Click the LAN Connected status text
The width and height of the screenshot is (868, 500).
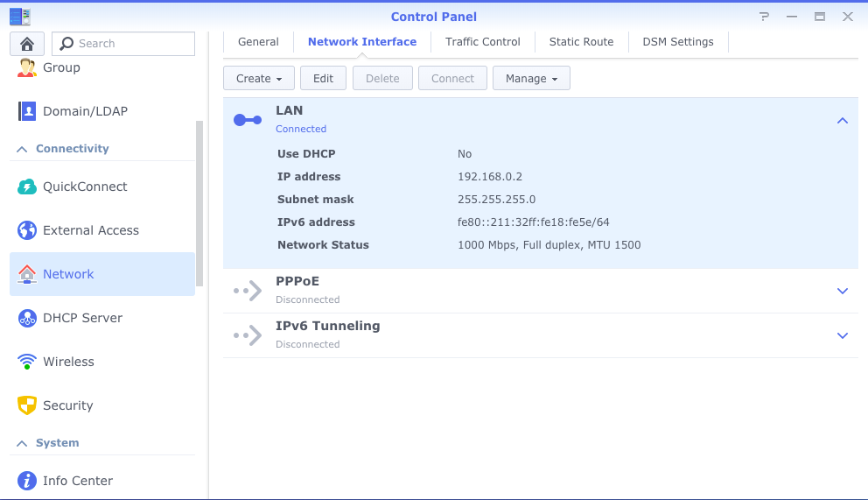[301, 129]
